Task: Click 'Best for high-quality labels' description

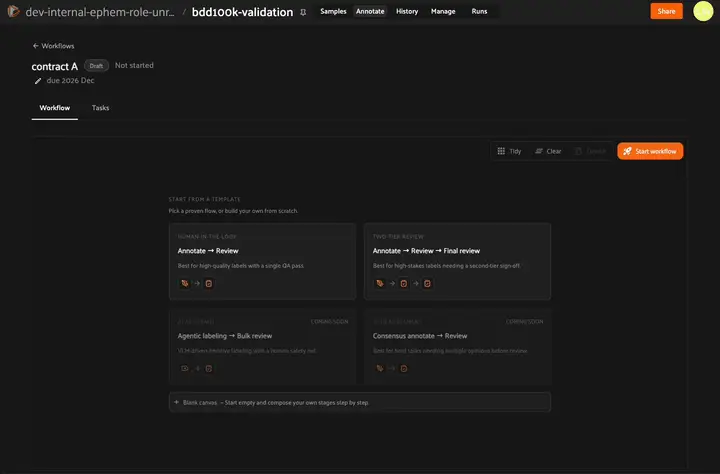Action: tap(241, 265)
